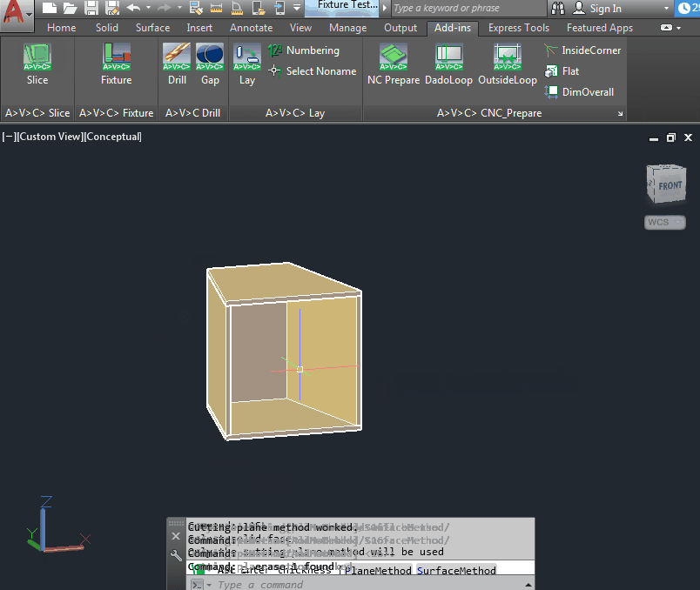Activate the Flat tool

(x=562, y=71)
